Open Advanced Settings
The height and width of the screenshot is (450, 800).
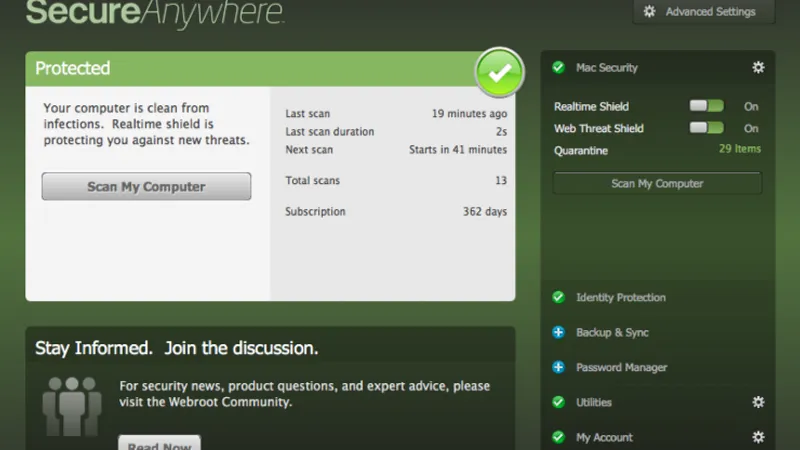tap(704, 11)
